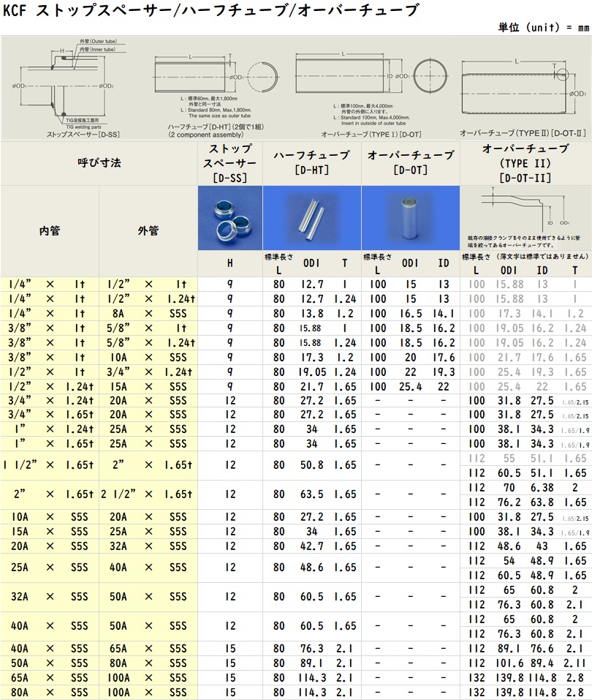Screen dimensions: 592x700
Task: Click the note 'The same size as outer tube'
Action: [219, 116]
